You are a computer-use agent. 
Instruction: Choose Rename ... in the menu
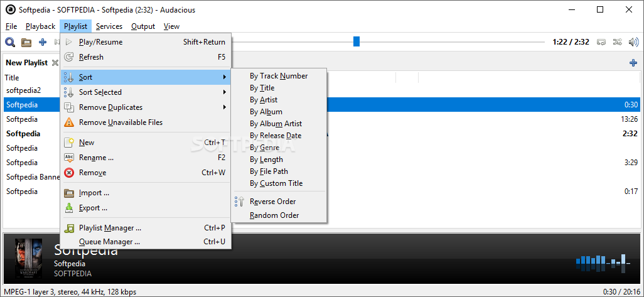[x=146, y=158]
